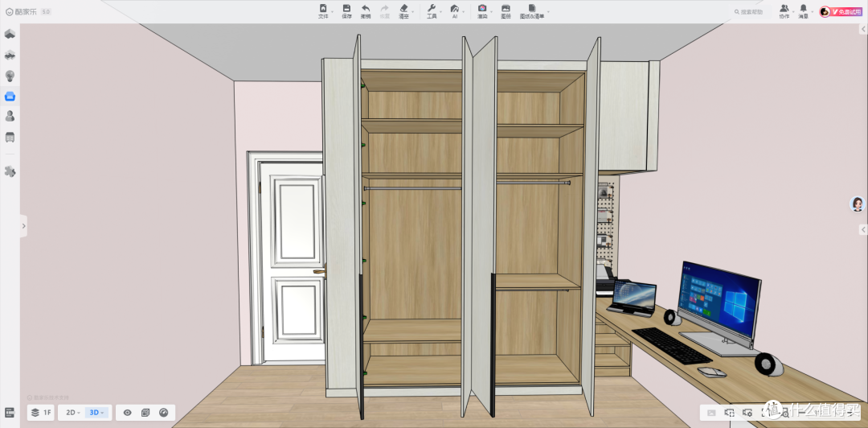
Task: Open the storefront sidebar icon
Action: pyautogui.click(x=10, y=137)
